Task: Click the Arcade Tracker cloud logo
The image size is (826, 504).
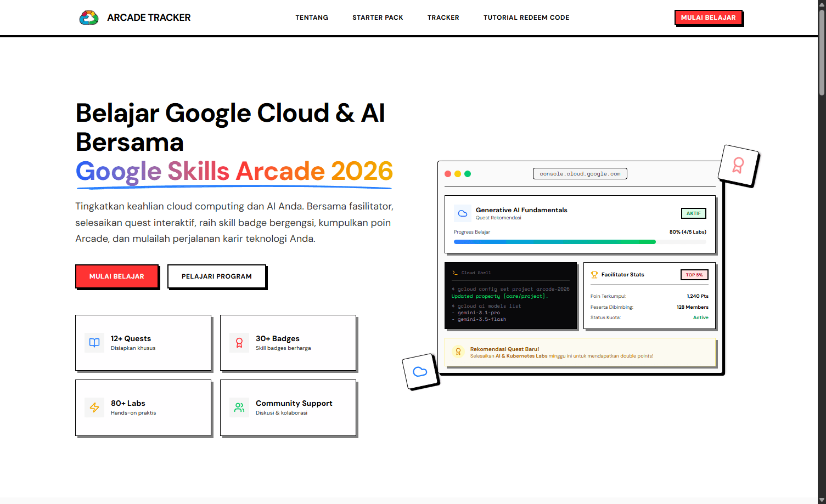Action: pyautogui.click(x=89, y=18)
